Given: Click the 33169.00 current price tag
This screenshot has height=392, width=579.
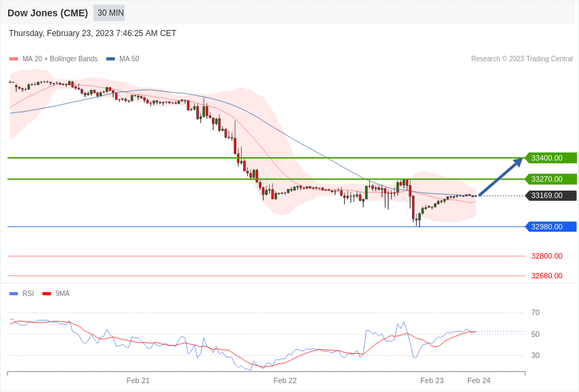Looking at the screenshot, I should pyautogui.click(x=551, y=195).
